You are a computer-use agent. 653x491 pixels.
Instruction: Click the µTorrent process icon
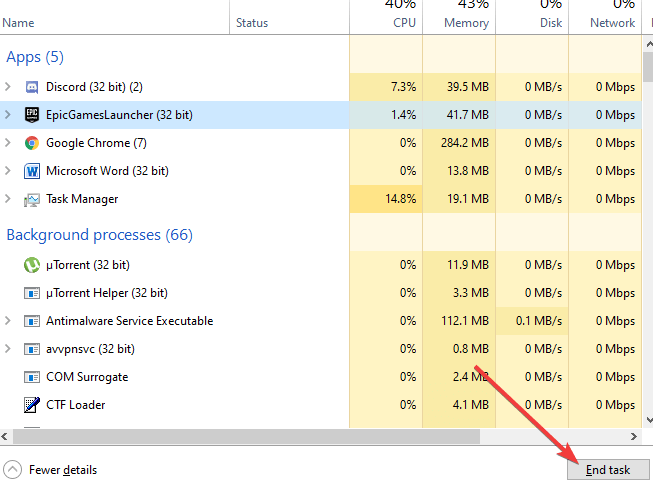click(31, 265)
